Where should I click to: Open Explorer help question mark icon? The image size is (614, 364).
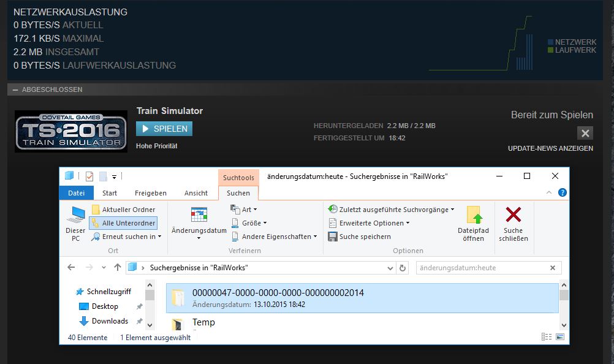[563, 192]
